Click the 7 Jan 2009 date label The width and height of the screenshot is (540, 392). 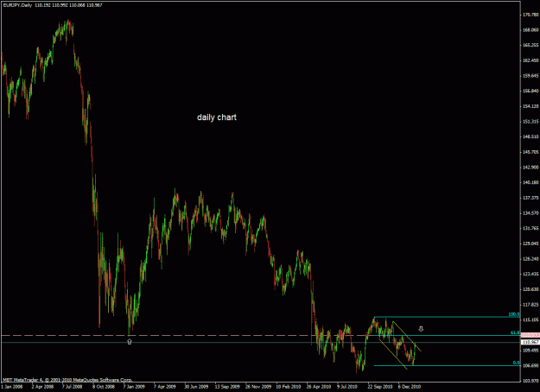134,387
